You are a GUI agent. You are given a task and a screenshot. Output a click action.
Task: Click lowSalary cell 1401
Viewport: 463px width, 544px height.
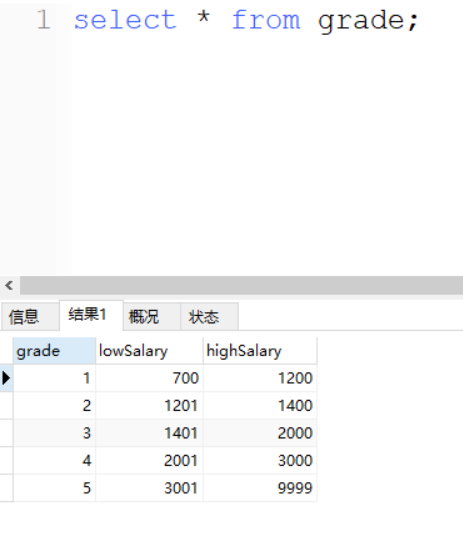click(149, 433)
